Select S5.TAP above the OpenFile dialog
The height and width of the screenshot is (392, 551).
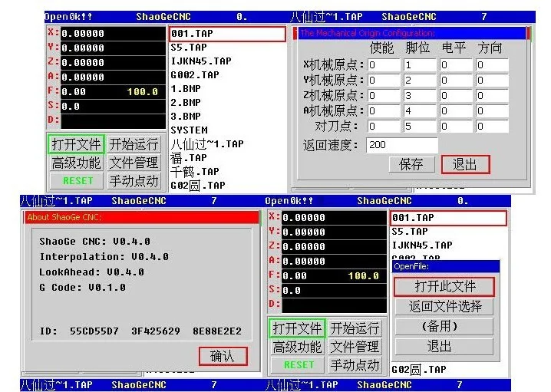click(410, 232)
